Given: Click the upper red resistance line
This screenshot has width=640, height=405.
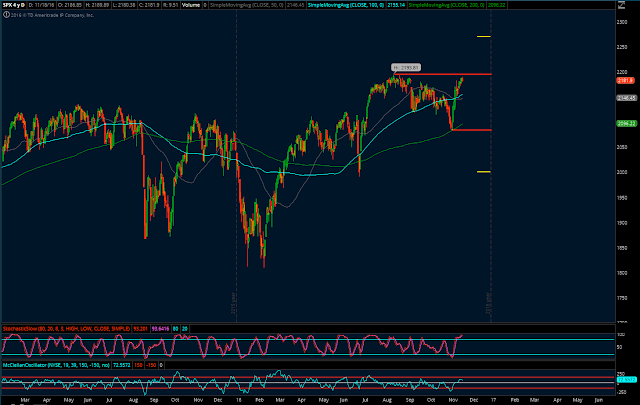Looking at the screenshot, I should pyautogui.click(x=443, y=74).
